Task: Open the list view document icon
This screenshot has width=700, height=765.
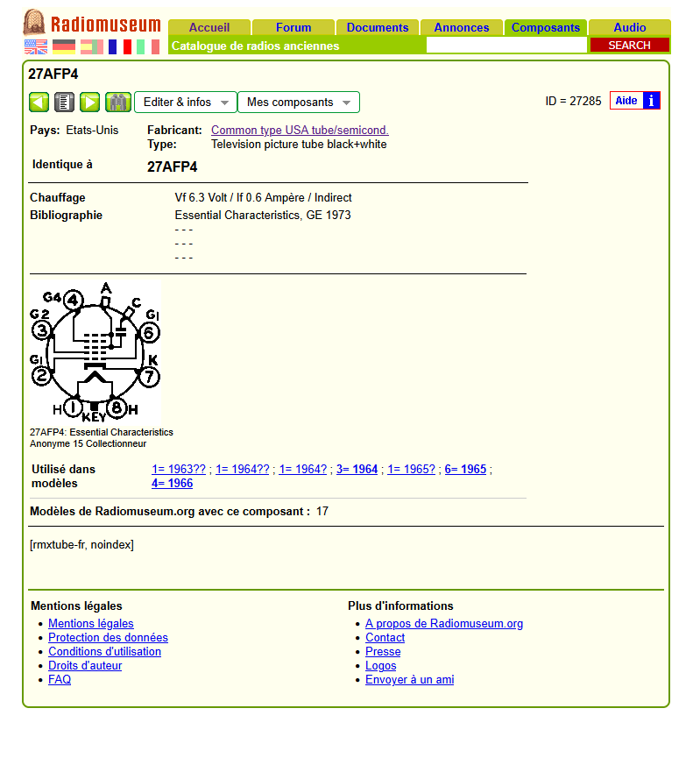Action: (x=64, y=103)
